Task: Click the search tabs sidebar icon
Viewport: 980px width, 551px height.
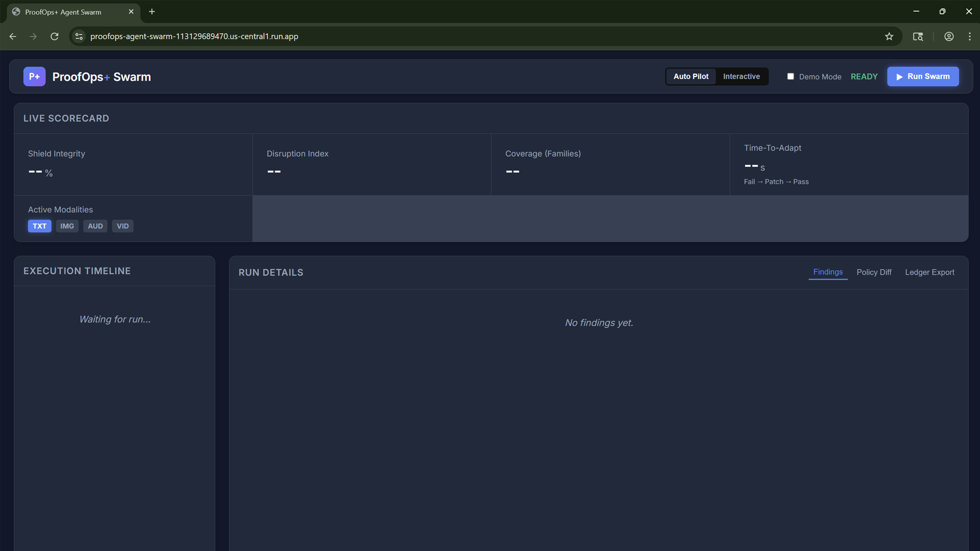Action: [x=918, y=36]
